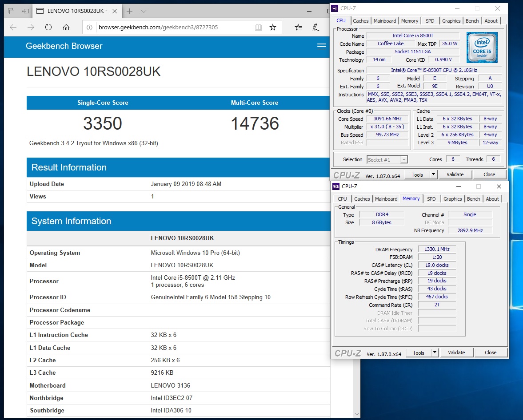Expand Tools arrow in top CPU-Z window
Viewport: 523px width, 420px height.
coord(433,174)
